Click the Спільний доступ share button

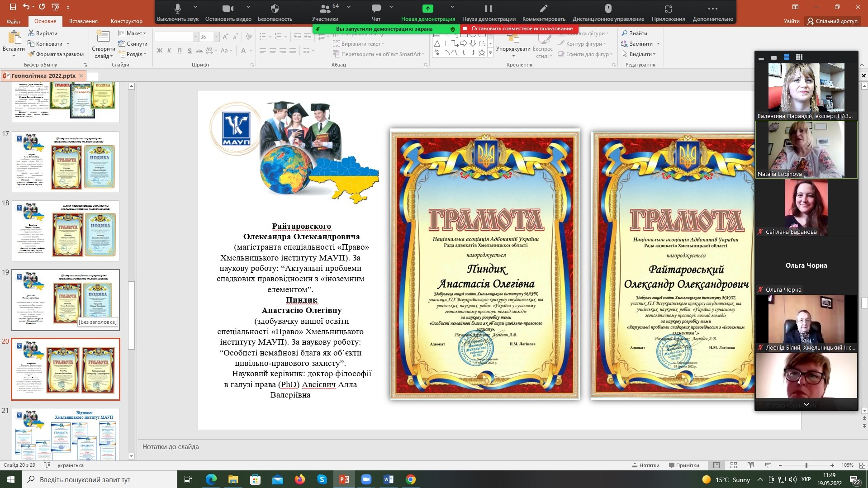[x=832, y=21]
